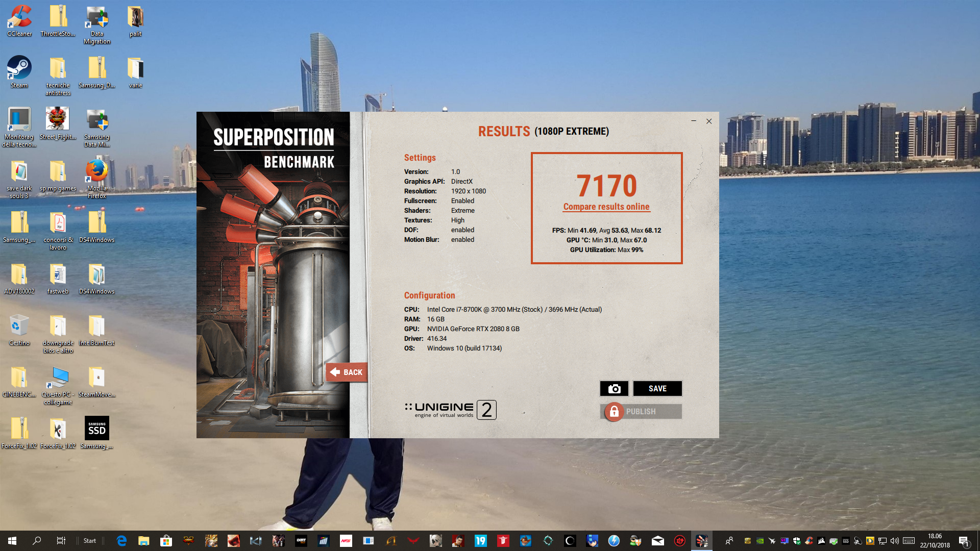Viewport: 980px width, 551px height.
Task: Launch Microsoft Edge from taskbar
Action: (121, 541)
